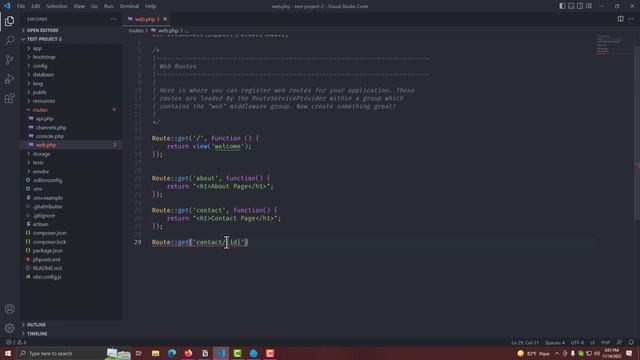Open the Search view in activity bar
Screen dimensions: 640x360
tap(9, 40)
